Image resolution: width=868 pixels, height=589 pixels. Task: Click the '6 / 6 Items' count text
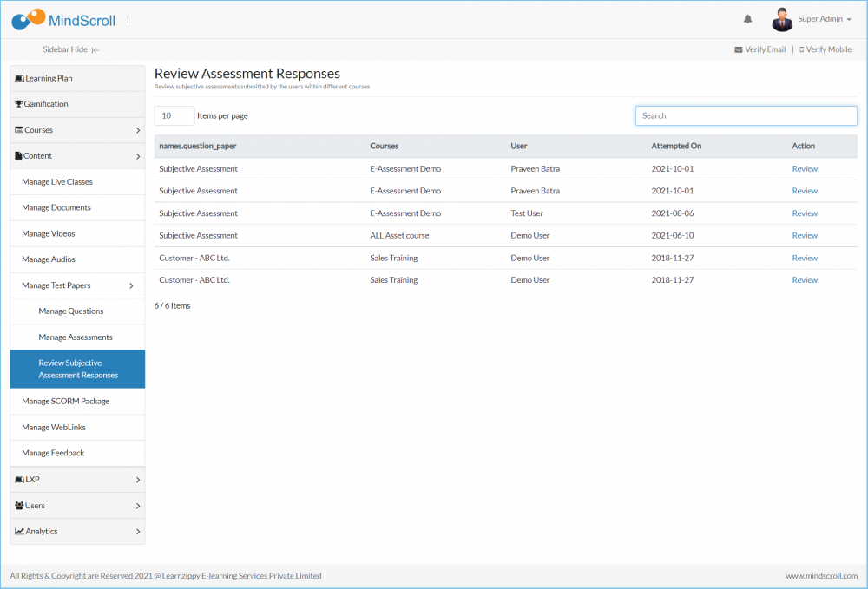[172, 306]
